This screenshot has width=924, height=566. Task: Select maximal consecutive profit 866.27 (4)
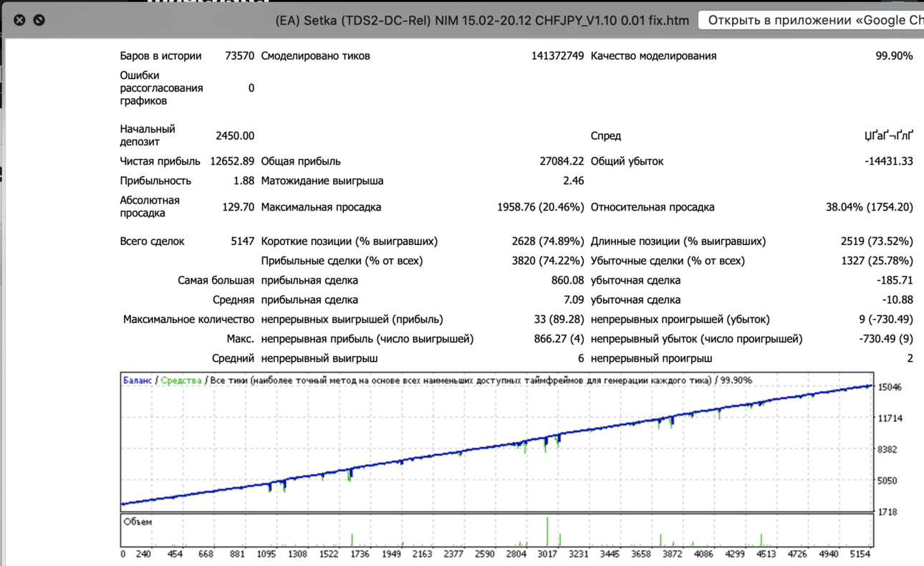559,339
